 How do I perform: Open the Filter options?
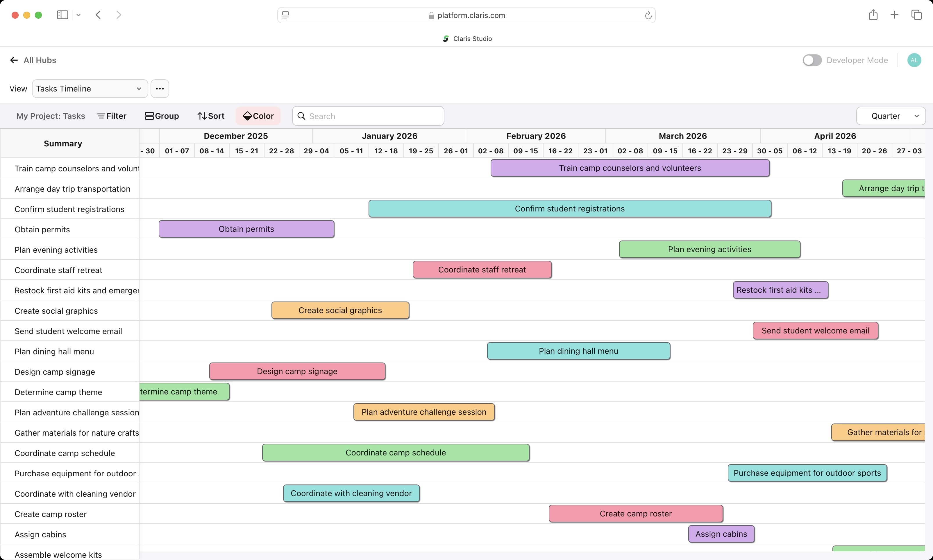[112, 116]
